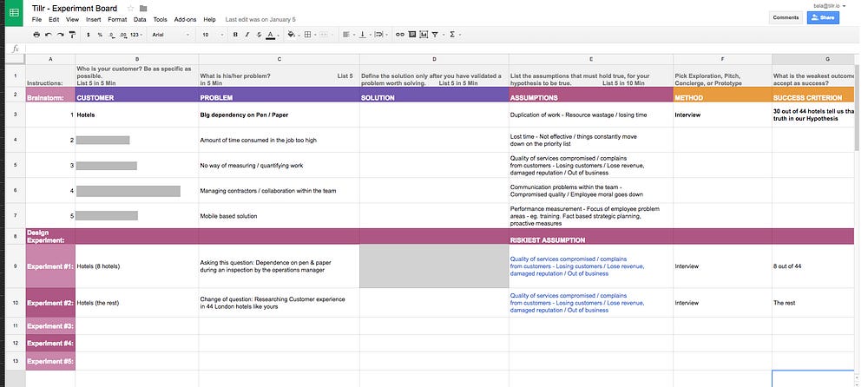The height and width of the screenshot is (387, 868).
Task: Select the 'Experiment #5:' label cell
Action: 50,361
